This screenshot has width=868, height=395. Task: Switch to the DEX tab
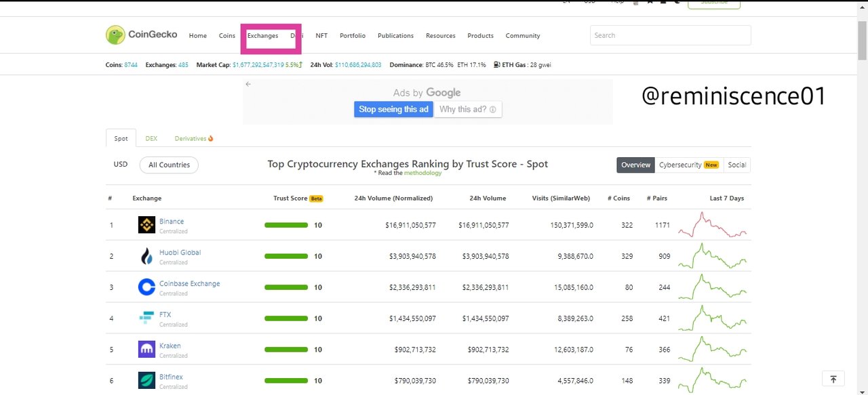coord(151,138)
